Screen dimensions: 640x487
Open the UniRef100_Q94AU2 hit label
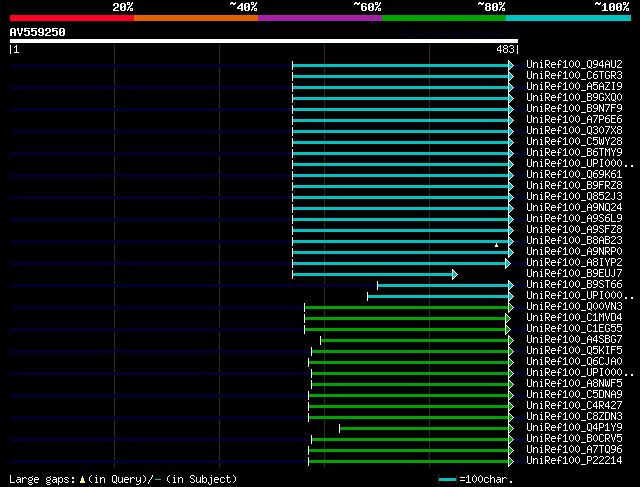click(x=574, y=64)
